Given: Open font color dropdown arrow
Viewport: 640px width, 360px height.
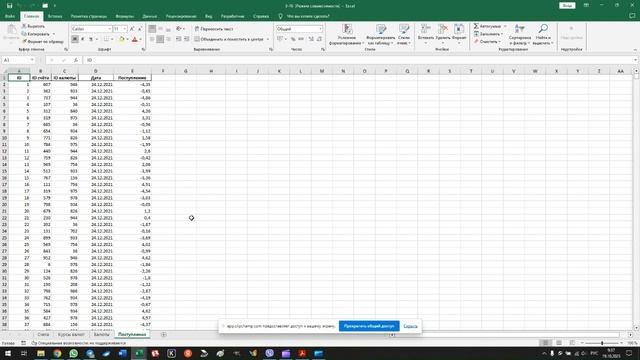Looking at the screenshot, I should point(141,40).
